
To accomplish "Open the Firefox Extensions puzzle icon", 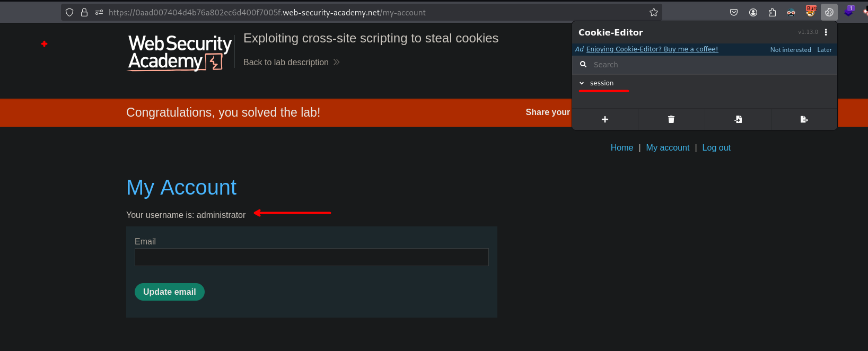I will (772, 12).
